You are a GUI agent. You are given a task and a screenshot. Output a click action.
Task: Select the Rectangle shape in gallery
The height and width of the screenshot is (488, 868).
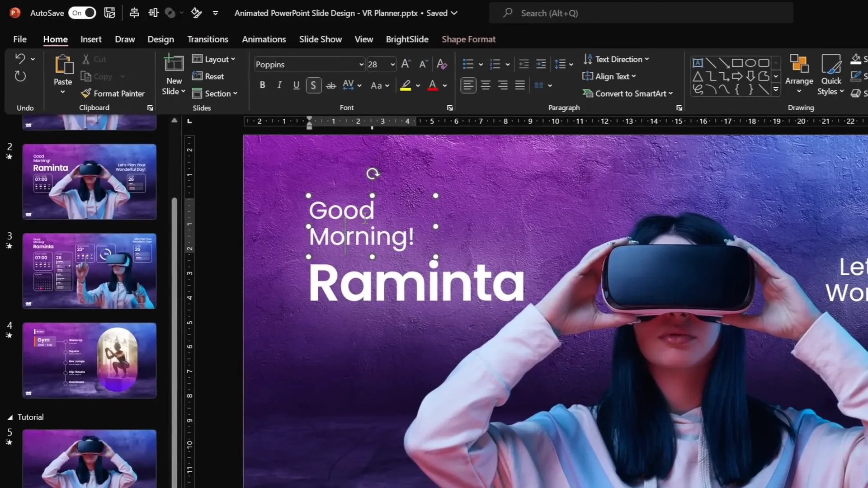[737, 63]
